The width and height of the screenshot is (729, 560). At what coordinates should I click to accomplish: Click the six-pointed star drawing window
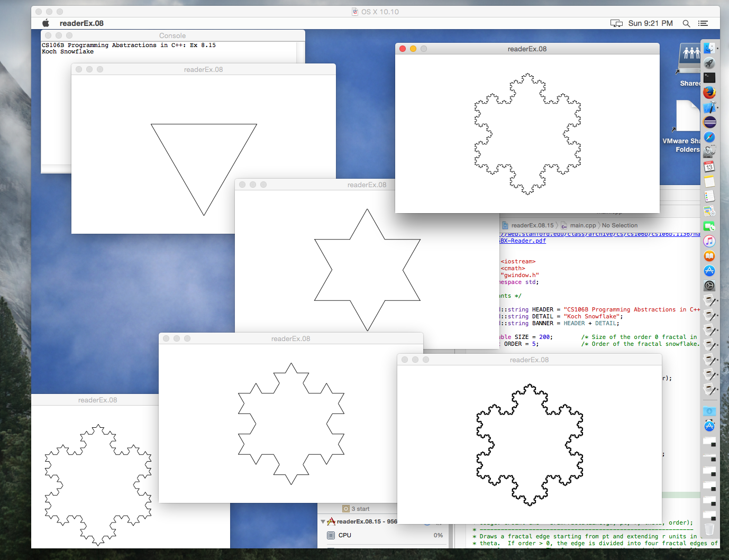(367, 270)
